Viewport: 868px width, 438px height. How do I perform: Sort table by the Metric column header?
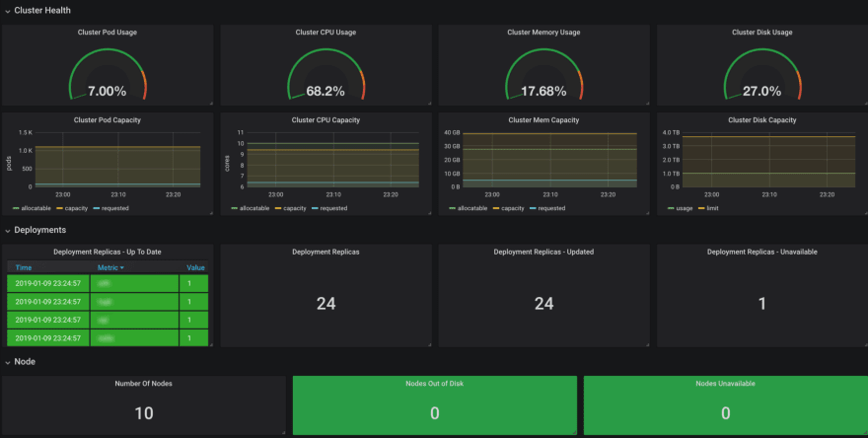tap(110, 267)
